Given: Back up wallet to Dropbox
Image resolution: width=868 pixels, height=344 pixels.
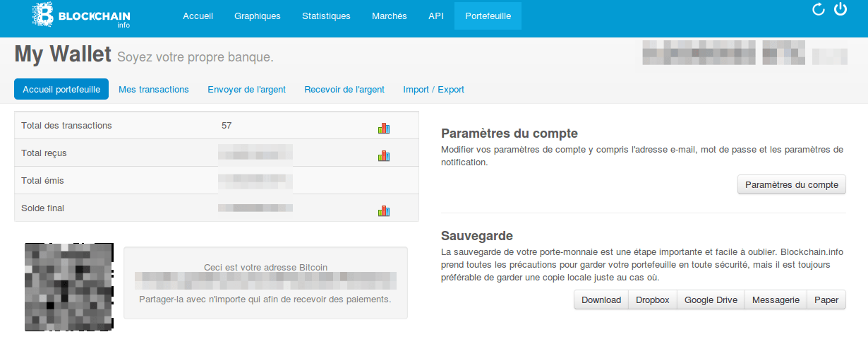Looking at the screenshot, I should (653, 300).
